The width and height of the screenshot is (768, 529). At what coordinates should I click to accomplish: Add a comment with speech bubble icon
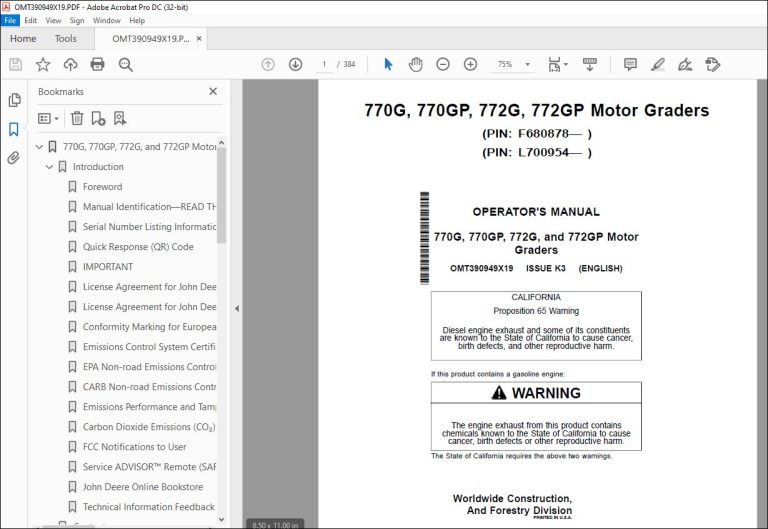630,64
